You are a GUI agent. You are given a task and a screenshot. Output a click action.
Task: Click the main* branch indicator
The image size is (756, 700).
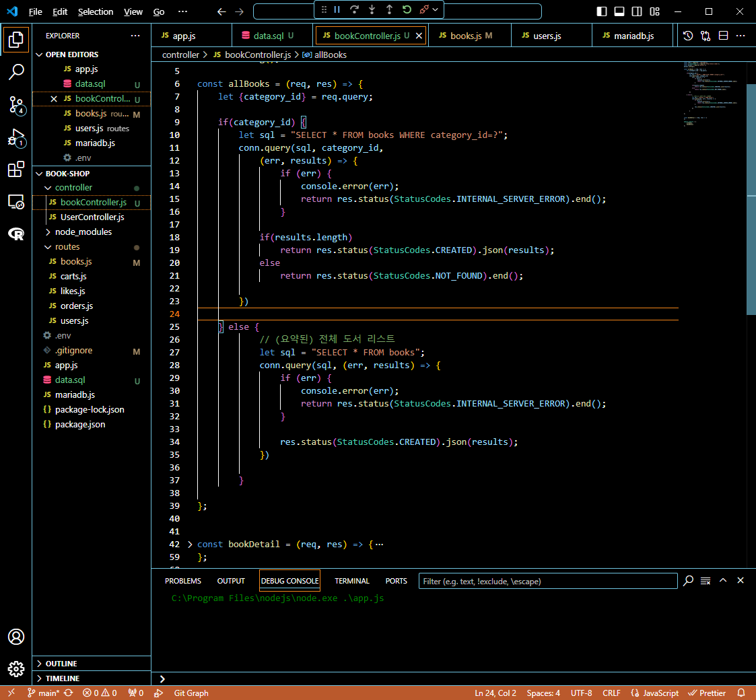[x=43, y=693]
